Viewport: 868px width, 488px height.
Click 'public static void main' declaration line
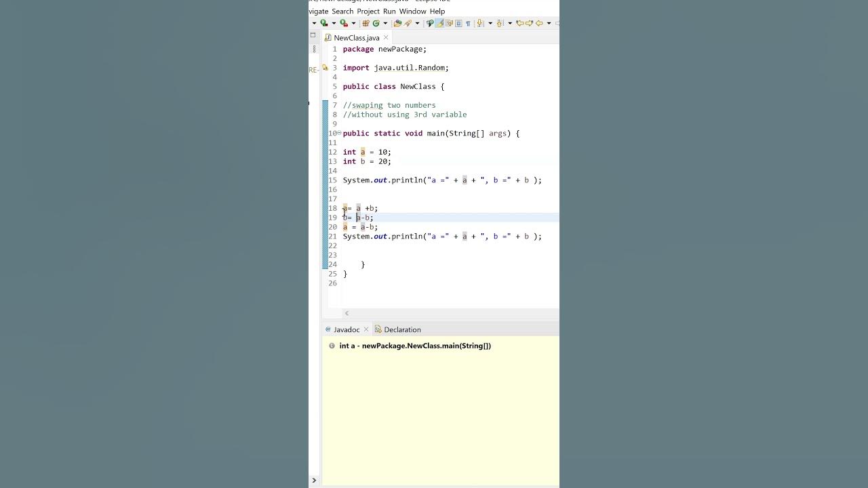pos(431,134)
